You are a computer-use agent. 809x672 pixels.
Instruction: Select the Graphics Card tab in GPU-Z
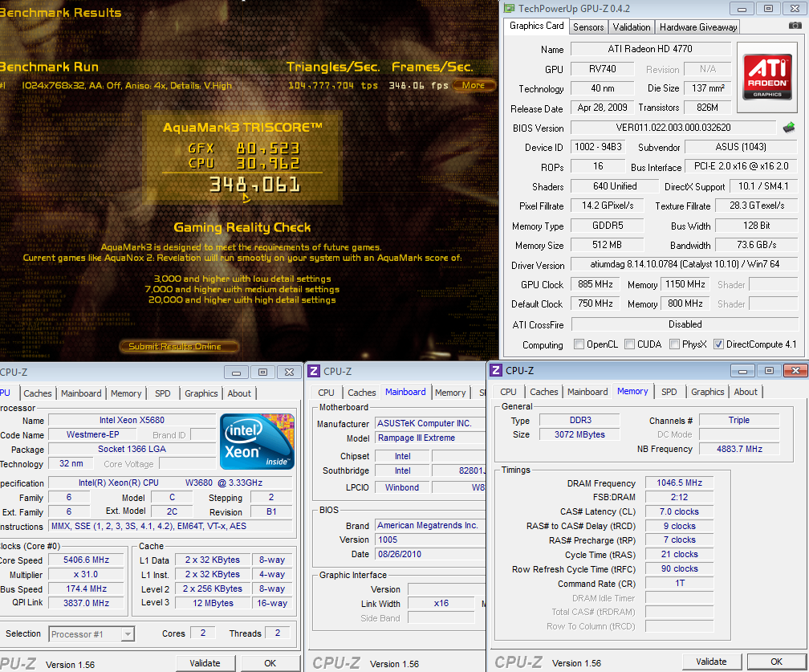(536, 26)
